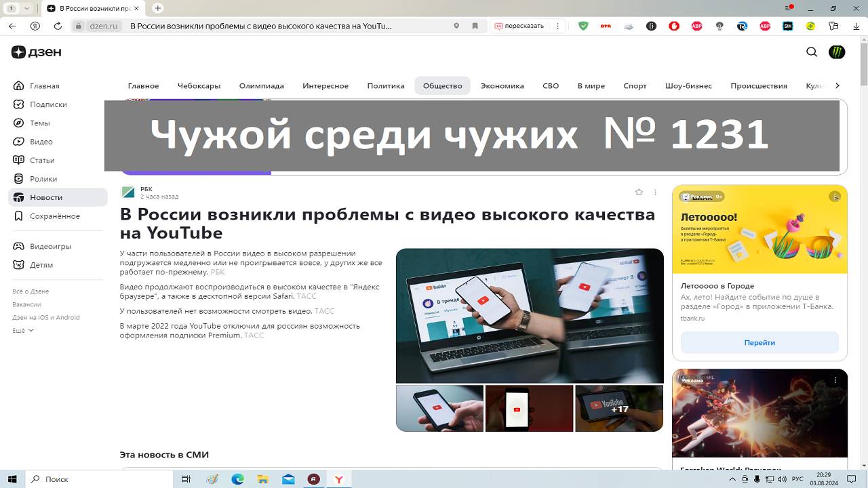Open the main laptop and phone photo
The width and height of the screenshot is (868, 488).
[530, 316]
